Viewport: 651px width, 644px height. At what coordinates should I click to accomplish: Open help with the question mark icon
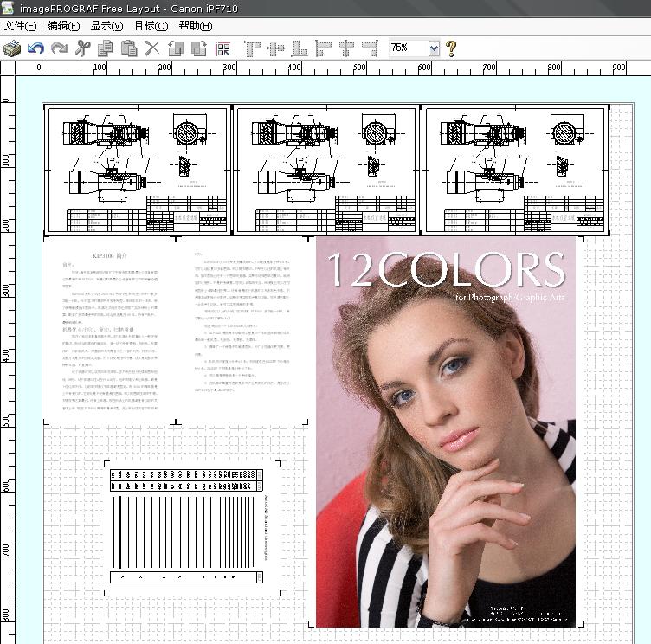pyautogui.click(x=451, y=48)
